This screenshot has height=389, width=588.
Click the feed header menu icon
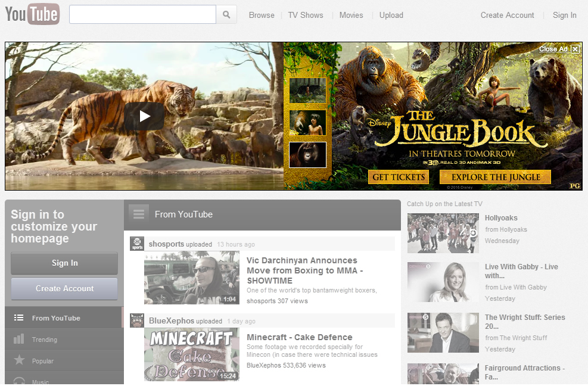138,214
